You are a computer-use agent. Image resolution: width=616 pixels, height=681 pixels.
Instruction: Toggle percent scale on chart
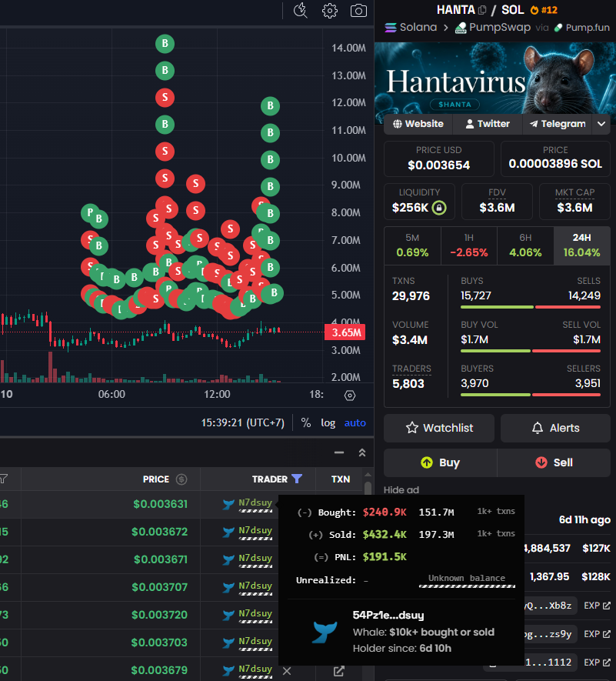[x=306, y=422]
